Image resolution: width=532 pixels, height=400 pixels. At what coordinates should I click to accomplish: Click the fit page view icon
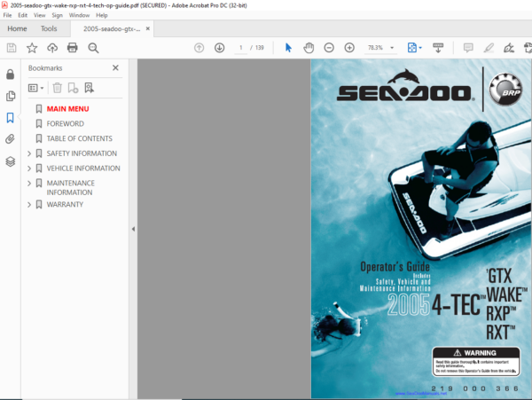coord(411,48)
